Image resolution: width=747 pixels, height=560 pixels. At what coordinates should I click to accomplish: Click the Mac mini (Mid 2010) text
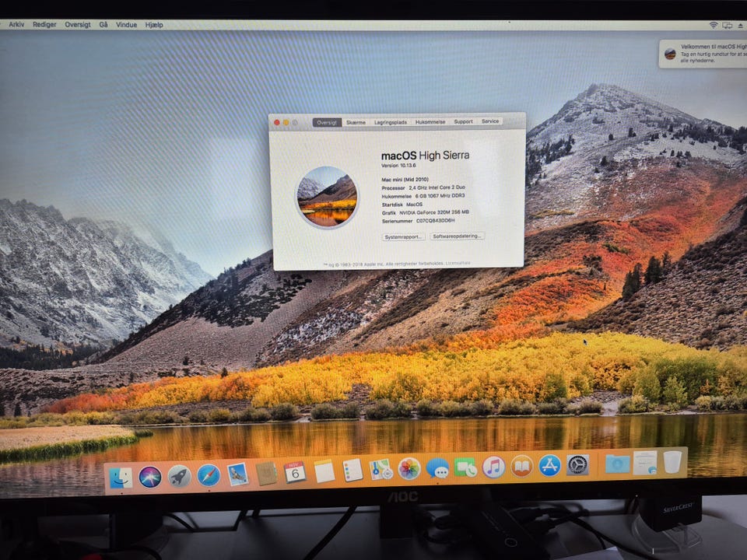pyautogui.click(x=405, y=180)
